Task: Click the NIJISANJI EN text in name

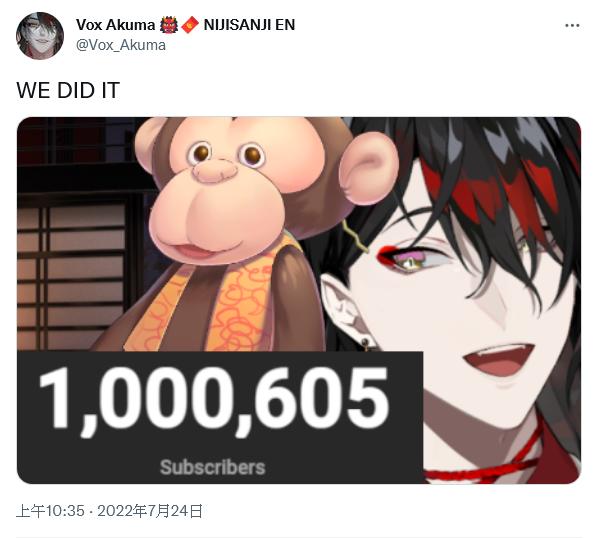Action: pos(249,25)
